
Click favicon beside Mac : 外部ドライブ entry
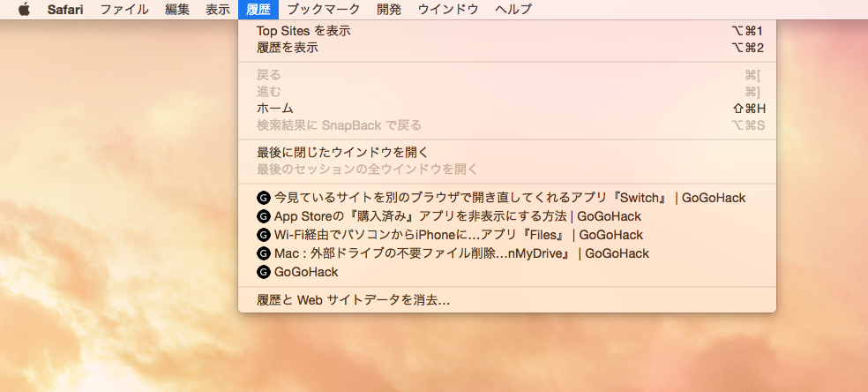[264, 253]
